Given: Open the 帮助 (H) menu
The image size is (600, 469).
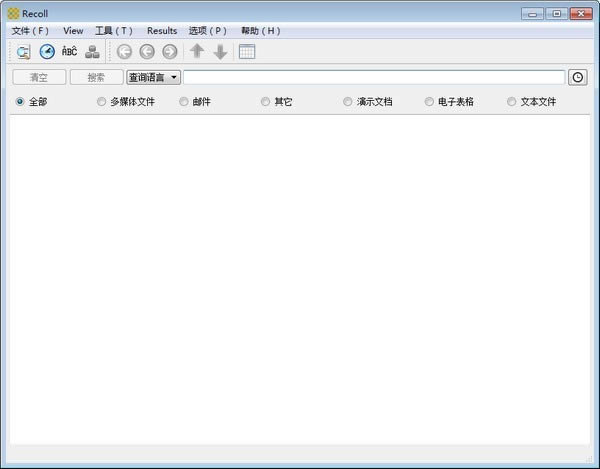Looking at the screenshot, I should [x=261, y=31].
